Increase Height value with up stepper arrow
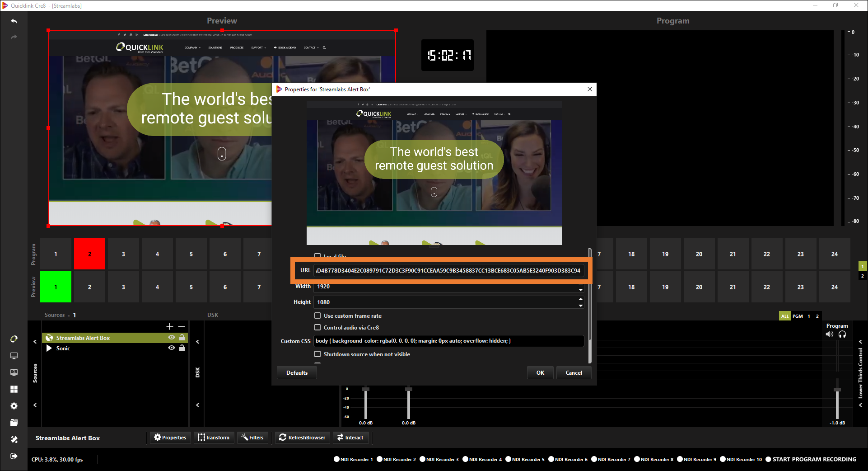Image resolution: width=868 pixels, height=471 pixels. (580, 299)
